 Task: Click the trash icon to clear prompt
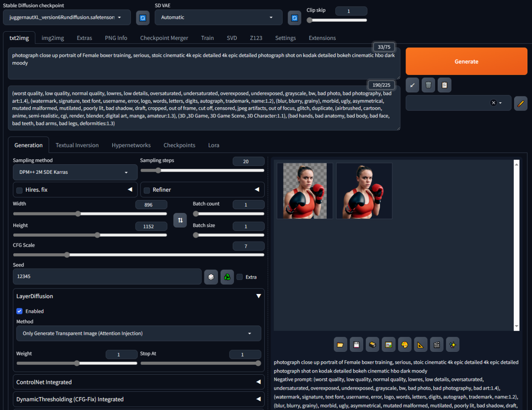428,85
